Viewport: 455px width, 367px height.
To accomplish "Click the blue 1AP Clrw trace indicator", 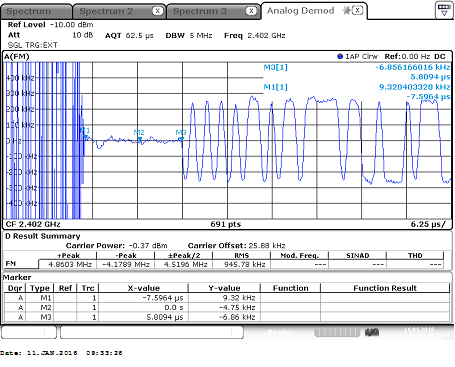I will [357, 56].
